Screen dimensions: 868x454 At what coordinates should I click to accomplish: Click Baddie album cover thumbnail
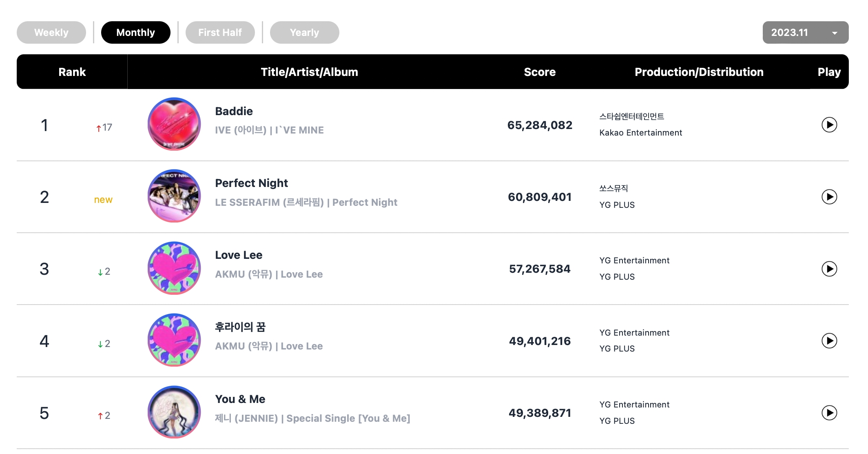click(x=174, y=124)
